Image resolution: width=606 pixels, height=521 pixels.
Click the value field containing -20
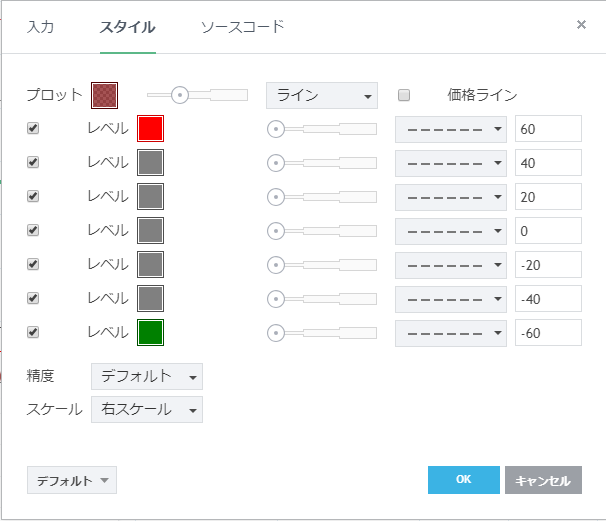(548, 265)
